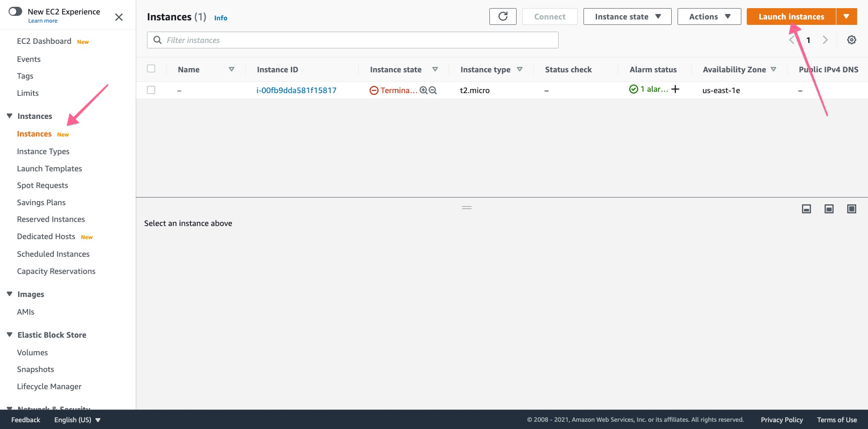This screenshot has height=429, width=868.
Task: Click the refresh instances icon button
Action: pos(503,17)
